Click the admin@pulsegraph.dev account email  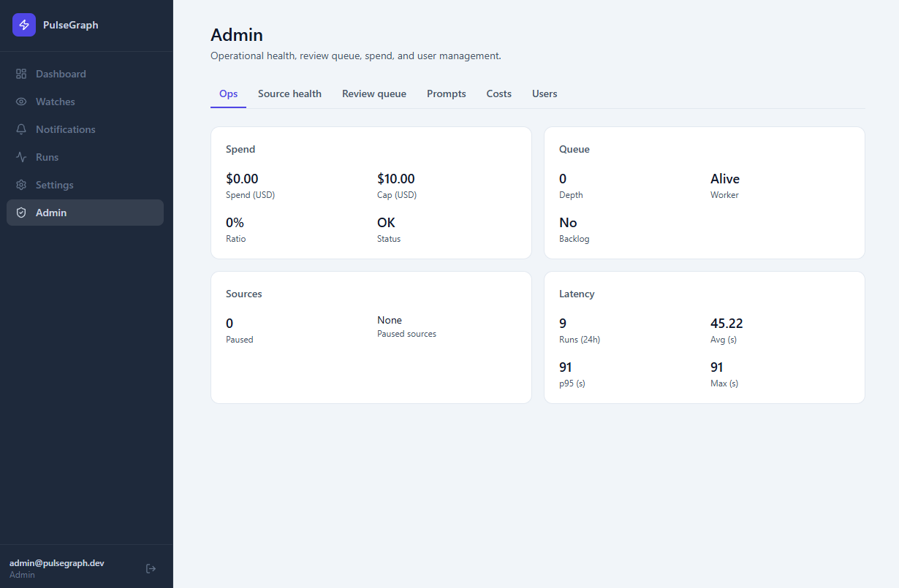(x=57, y=563)
